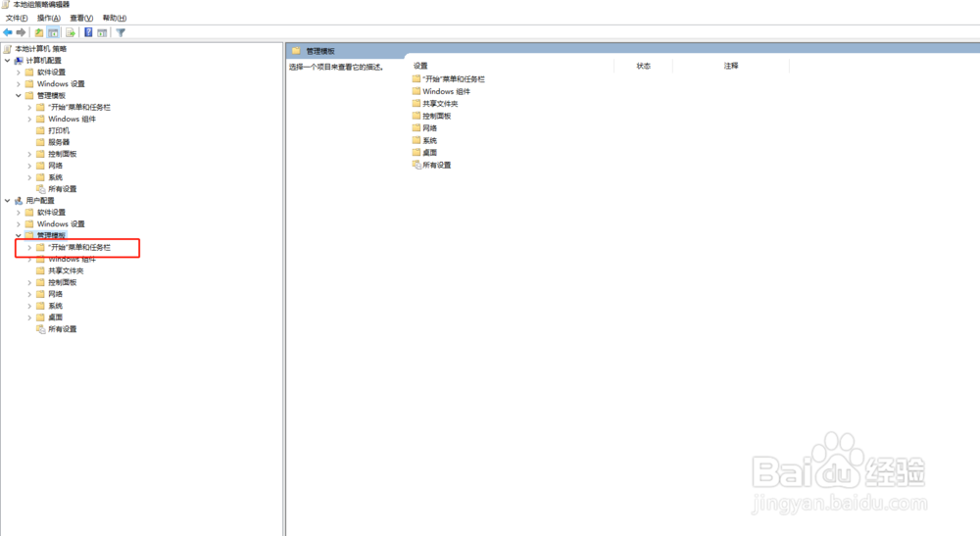Select Windows 设置 label under 用户配置
The height and width of the screenshot is (536, 980).
pos(61,223)
